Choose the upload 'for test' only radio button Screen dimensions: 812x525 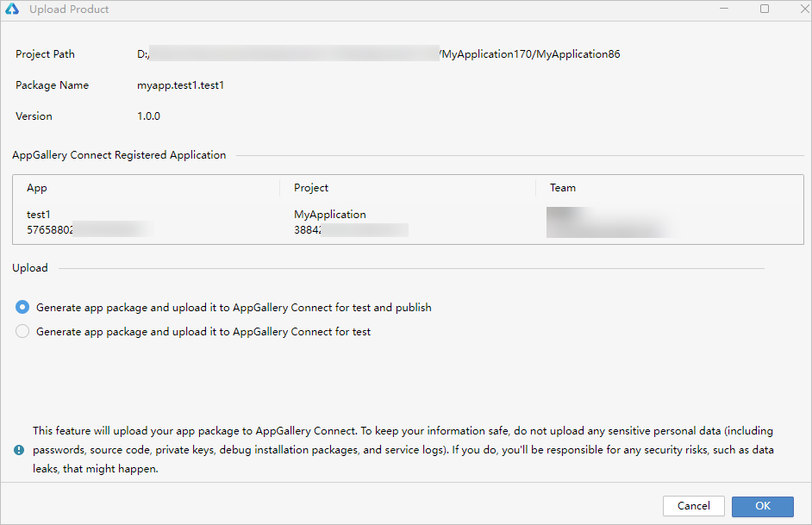[x=22, y=331]
